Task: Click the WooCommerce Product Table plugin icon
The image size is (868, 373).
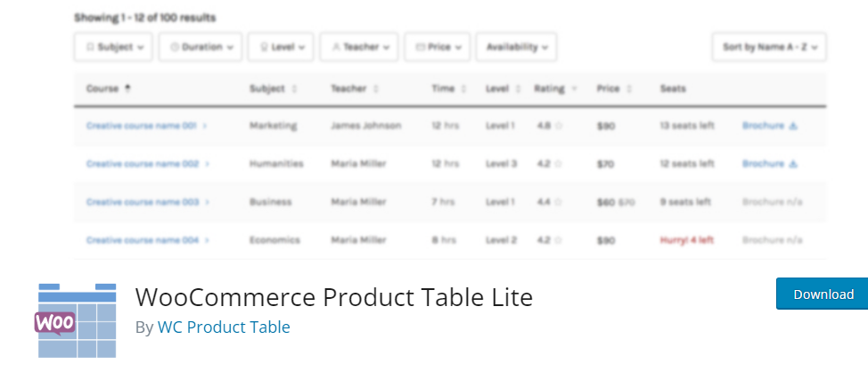Action: pos(75,320)
